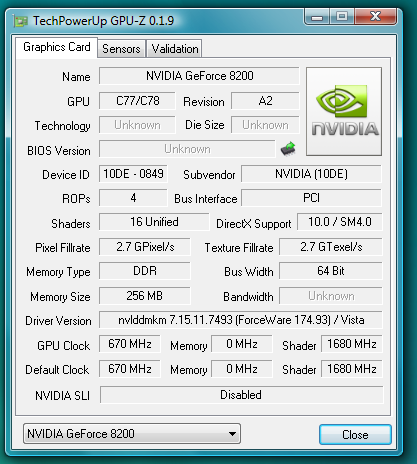Click the BIOS save chip icon

point(288,149)
